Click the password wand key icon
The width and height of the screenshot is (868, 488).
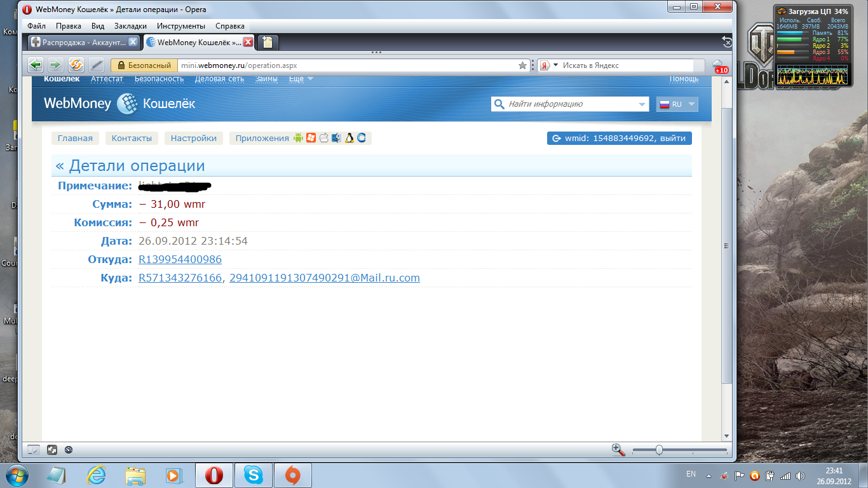coord(97,65)
